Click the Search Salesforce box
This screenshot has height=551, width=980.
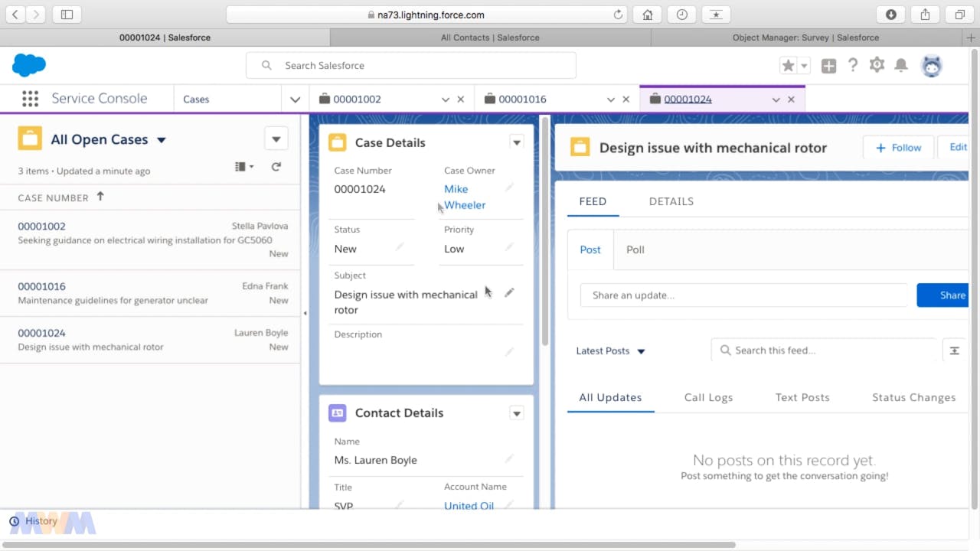[x=410, y=66]
